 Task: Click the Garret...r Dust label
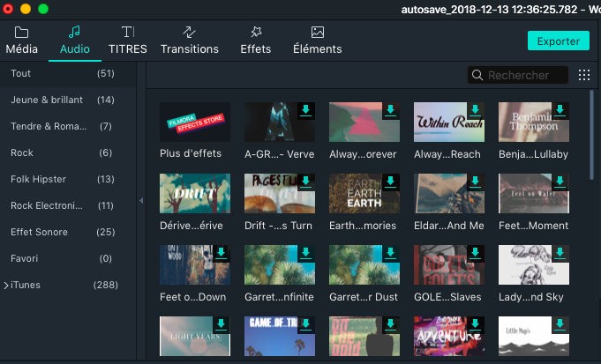364,297
